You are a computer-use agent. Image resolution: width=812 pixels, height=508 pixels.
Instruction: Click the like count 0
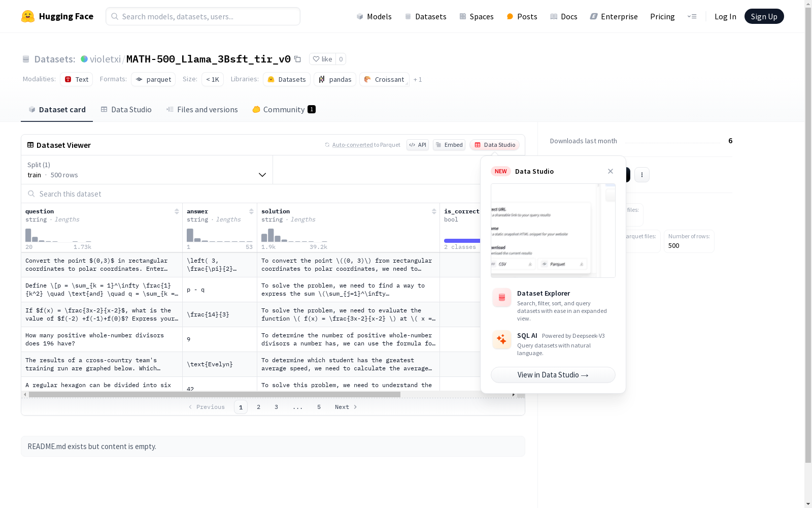(341, 59)
